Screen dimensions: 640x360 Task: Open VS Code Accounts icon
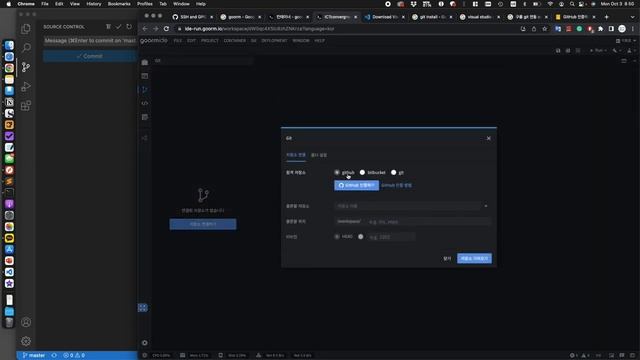pos(26,322)
